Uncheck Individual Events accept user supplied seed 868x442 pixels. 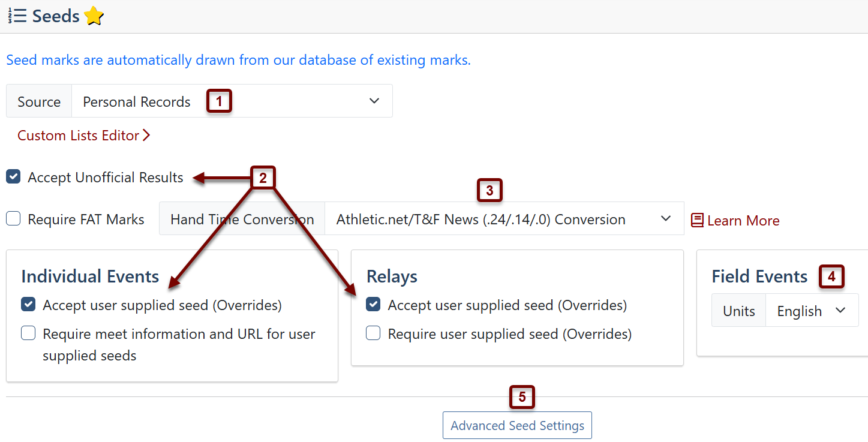tap(28, 305)
